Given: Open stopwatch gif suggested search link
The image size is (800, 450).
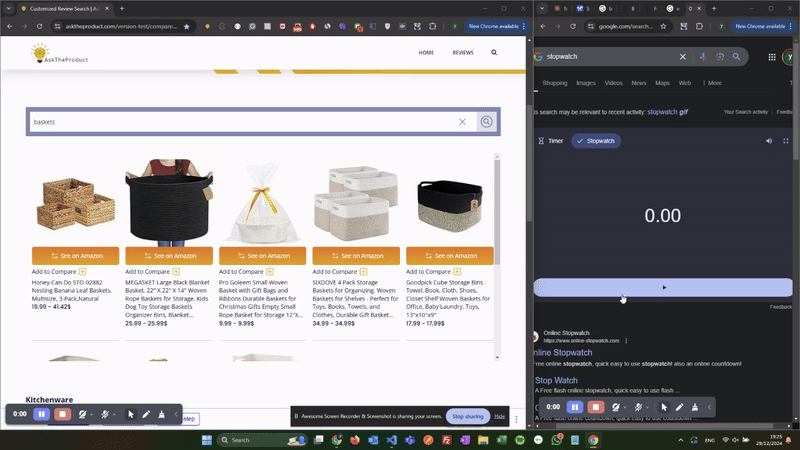Looking at the screenshot, I should coord(667,112).
